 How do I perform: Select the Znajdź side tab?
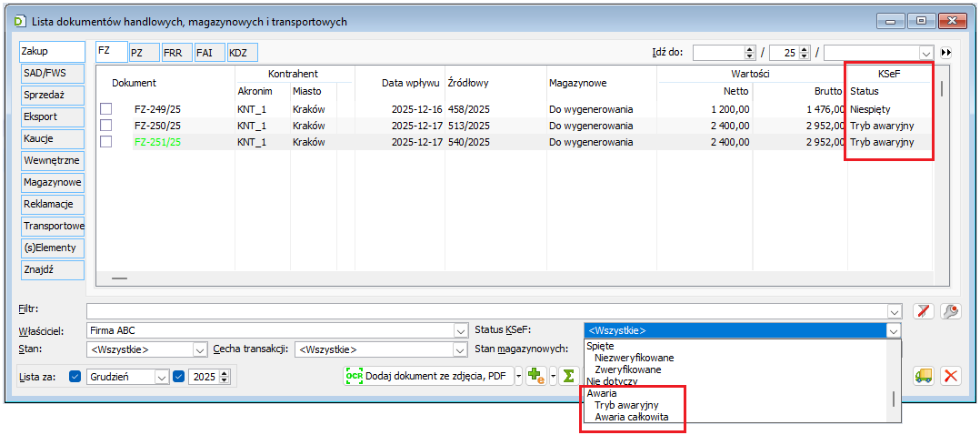52,269
